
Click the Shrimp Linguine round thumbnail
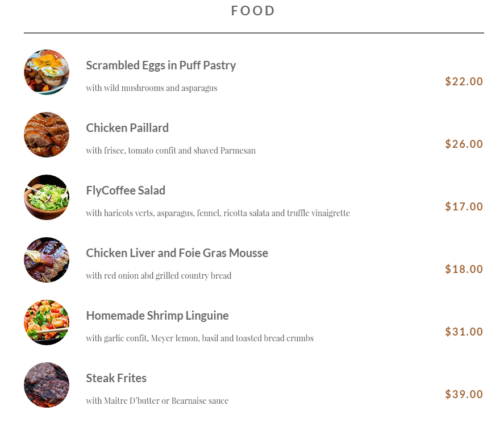[x=47, y=322]
